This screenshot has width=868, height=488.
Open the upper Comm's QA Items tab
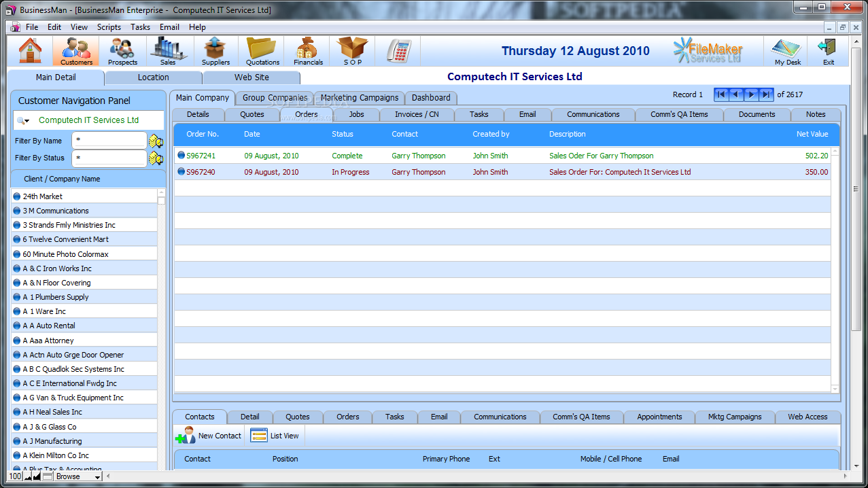679,114
